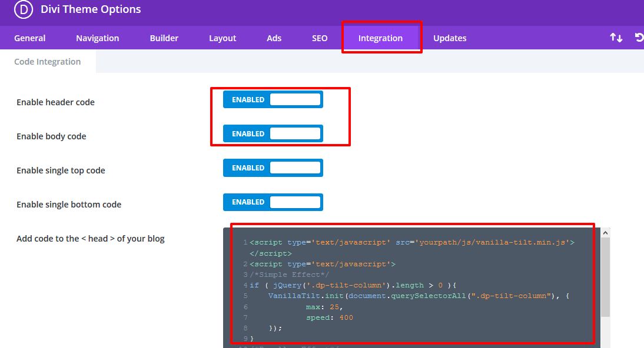This screenshot has width=644, height=348.
Task: Go to the SEO tab
Action: 320,38
